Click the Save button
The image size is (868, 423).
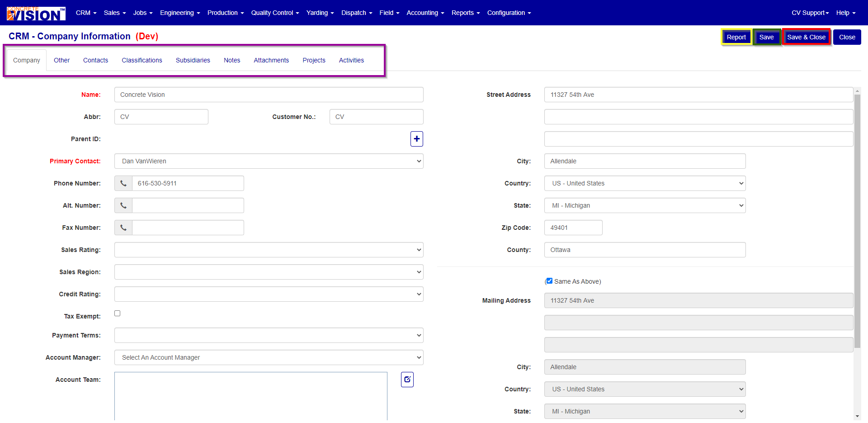[x=767, y=37]
